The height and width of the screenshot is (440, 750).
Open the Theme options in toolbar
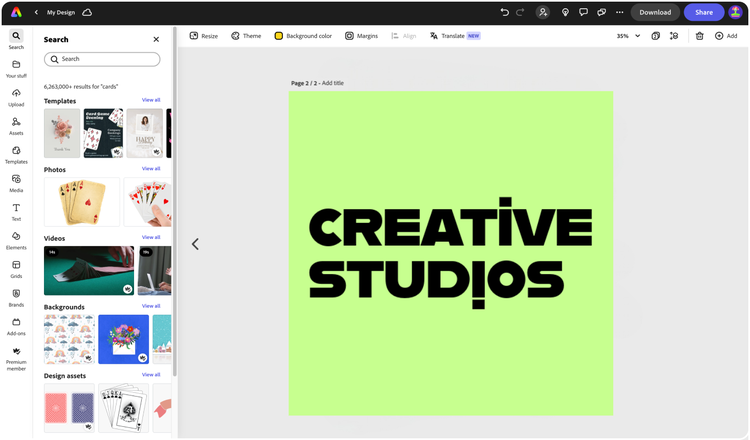point(246,36)
